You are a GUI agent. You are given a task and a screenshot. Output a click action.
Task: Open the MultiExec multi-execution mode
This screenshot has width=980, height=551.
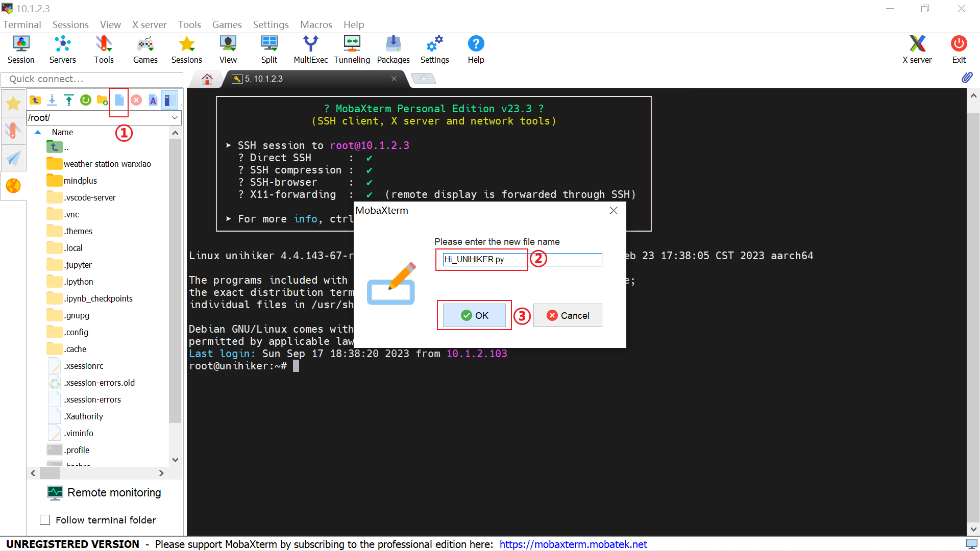[310, 48]
